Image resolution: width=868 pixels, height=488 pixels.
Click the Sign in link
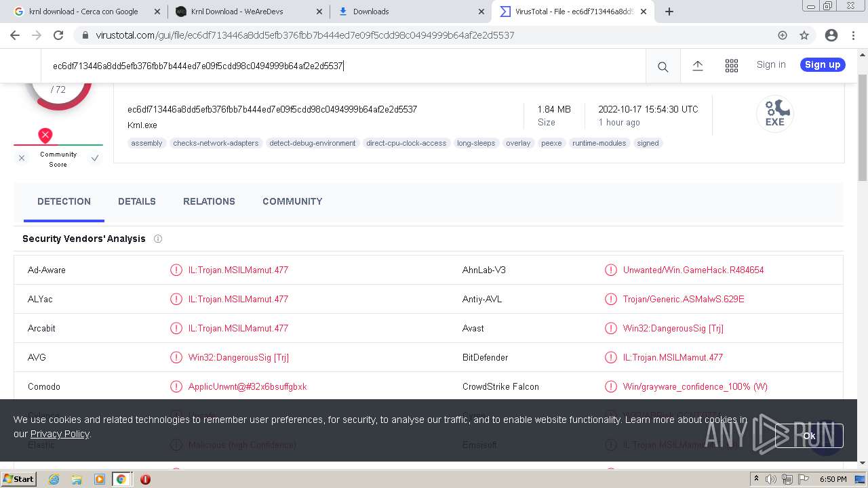click(x=771, y=64)
